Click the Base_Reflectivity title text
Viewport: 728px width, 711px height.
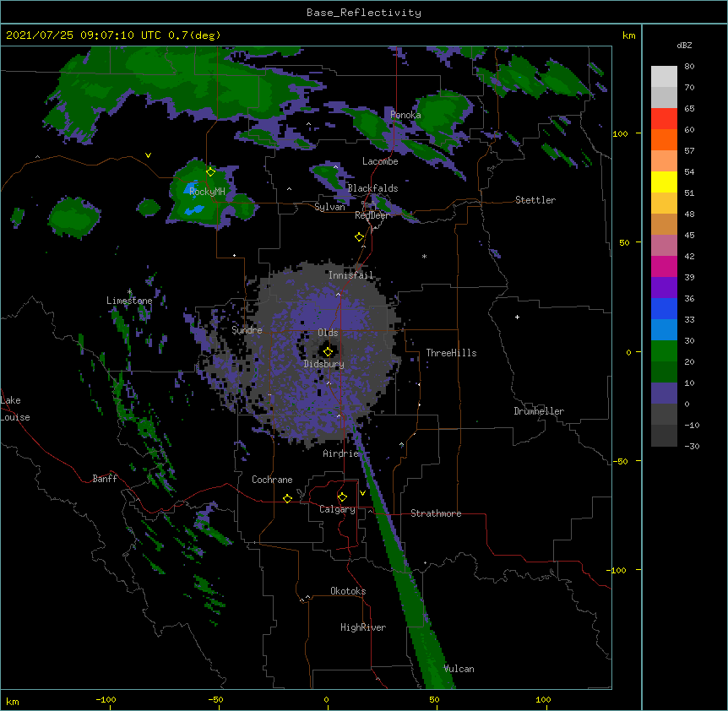click(364, 13)
